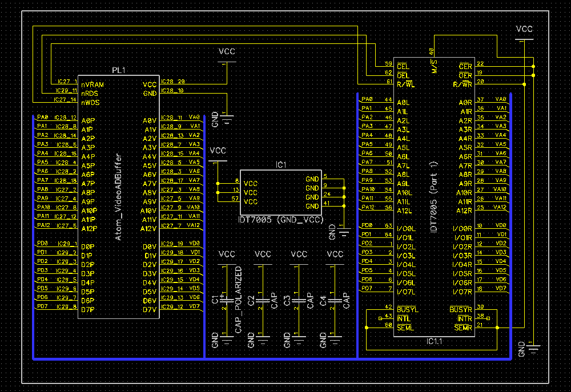Select the M/S pin label
571x392 pixels.
[x=434, y=67]
